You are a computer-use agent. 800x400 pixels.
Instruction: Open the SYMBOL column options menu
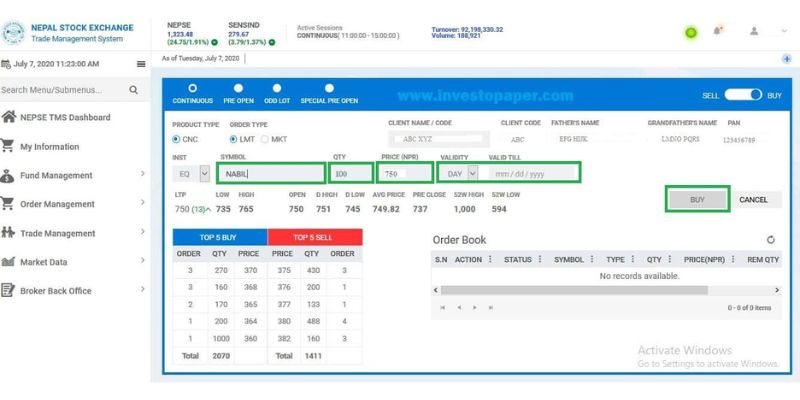(592, 259)
